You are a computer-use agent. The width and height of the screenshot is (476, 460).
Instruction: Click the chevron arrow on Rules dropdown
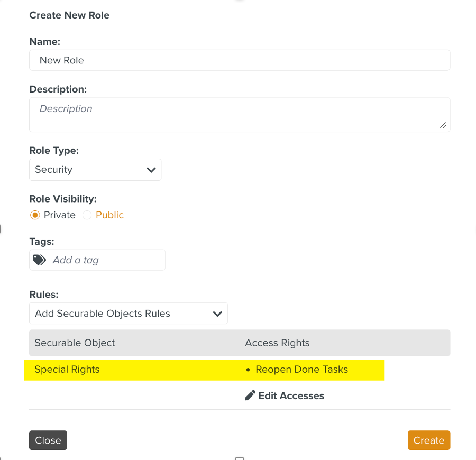(x=217, y=314)
